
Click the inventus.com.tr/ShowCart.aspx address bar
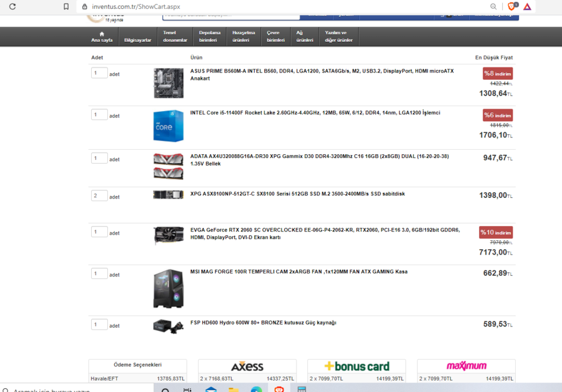[136, 6]
